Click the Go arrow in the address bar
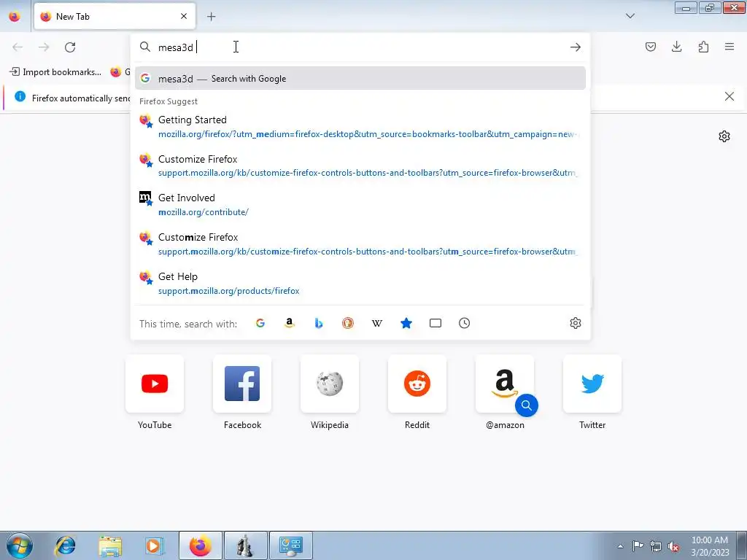This screenshot has width=747, height=560. pos(576,47)
